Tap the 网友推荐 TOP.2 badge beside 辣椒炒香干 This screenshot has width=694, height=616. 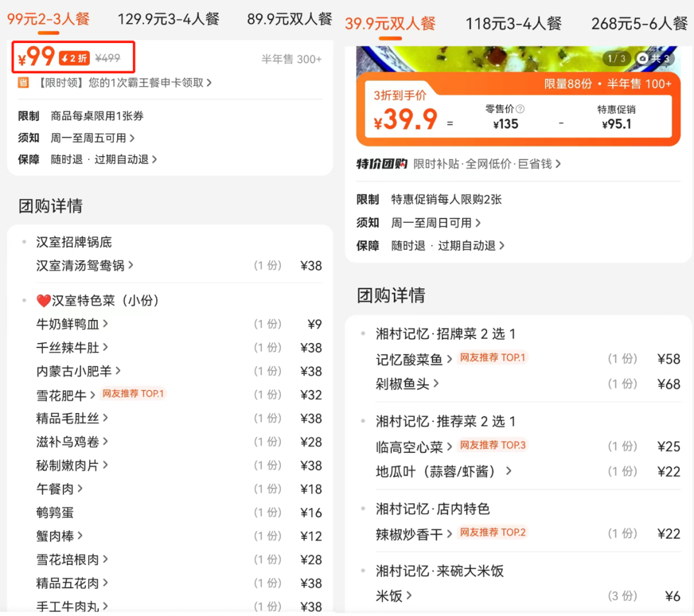coord(494,532)
